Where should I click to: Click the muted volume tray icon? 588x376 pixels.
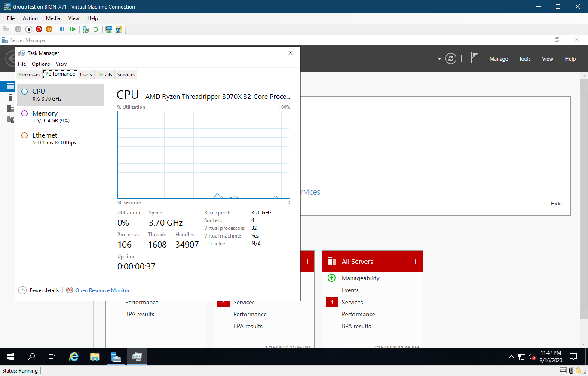(x=532, y=357)
